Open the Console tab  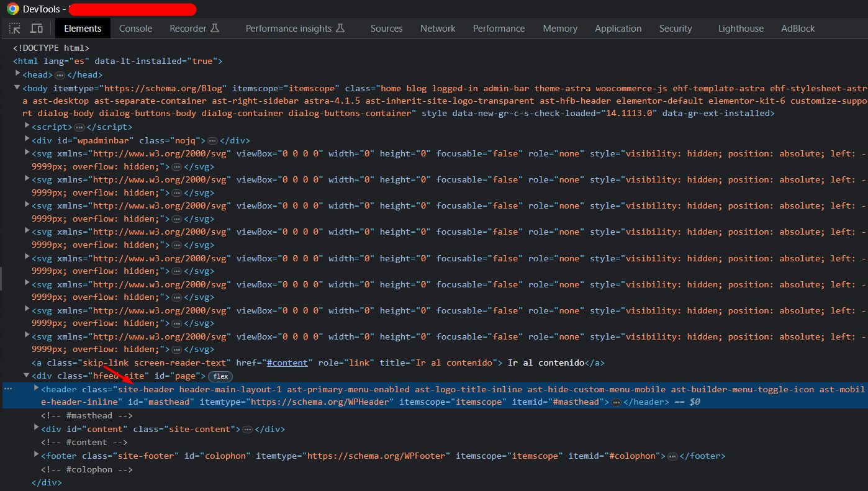[135, 29]
